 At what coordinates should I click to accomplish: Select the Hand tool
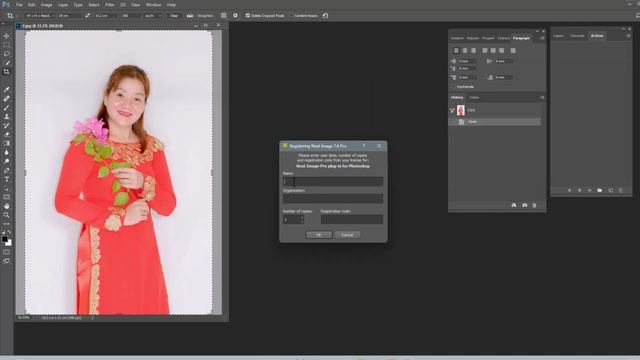pos(7,206)
